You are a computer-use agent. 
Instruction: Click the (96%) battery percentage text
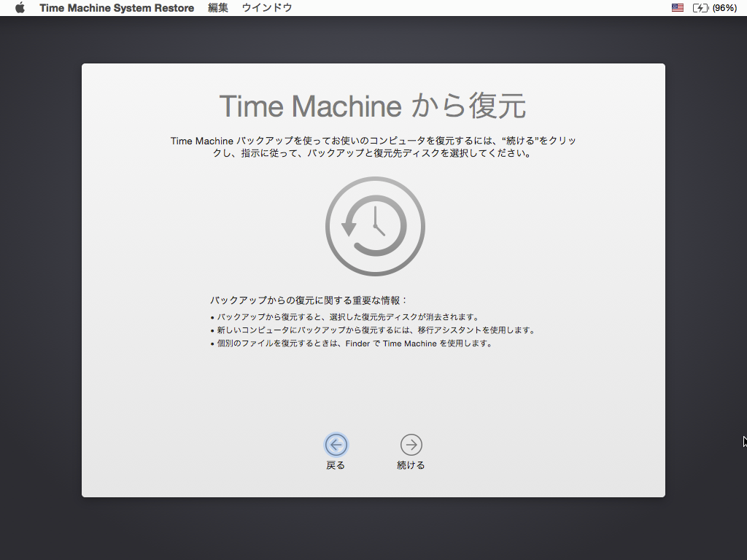coord(724,7)
